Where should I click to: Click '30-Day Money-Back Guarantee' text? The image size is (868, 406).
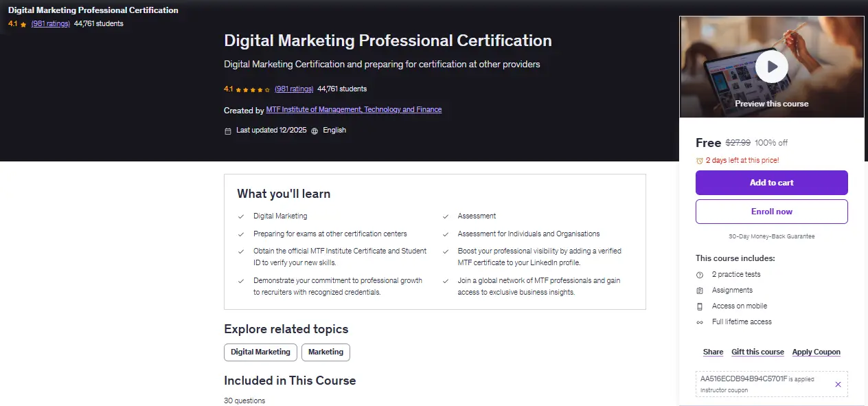point(772,236)
